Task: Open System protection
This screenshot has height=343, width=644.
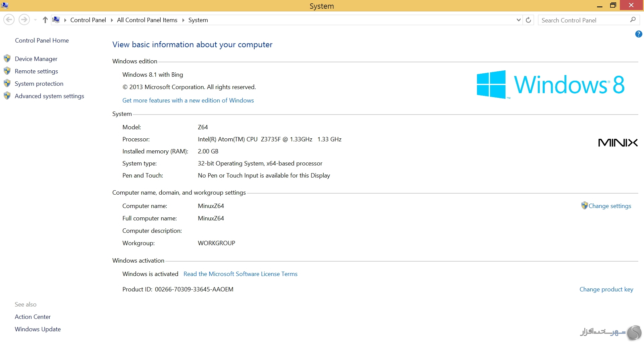Action: coord(39,84)
